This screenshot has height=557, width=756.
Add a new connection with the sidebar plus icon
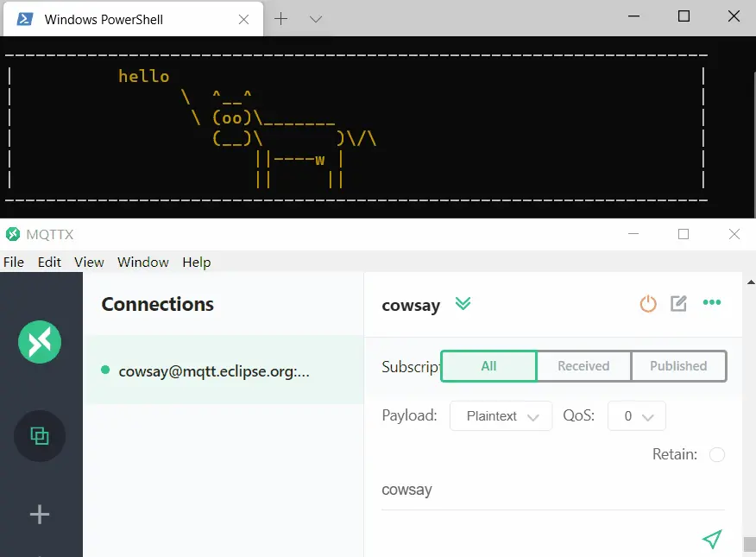click(40, 515)
